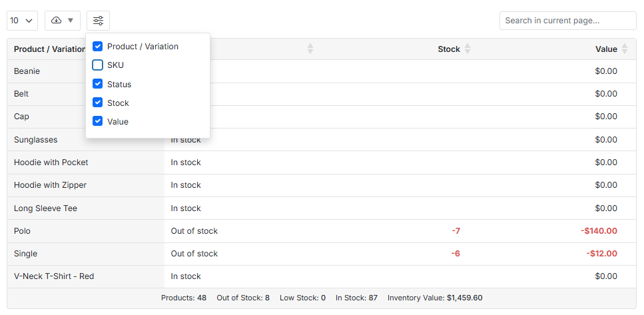The image size is (644, 315).
Task: Click the Value column header
Action: coord(606,49)
